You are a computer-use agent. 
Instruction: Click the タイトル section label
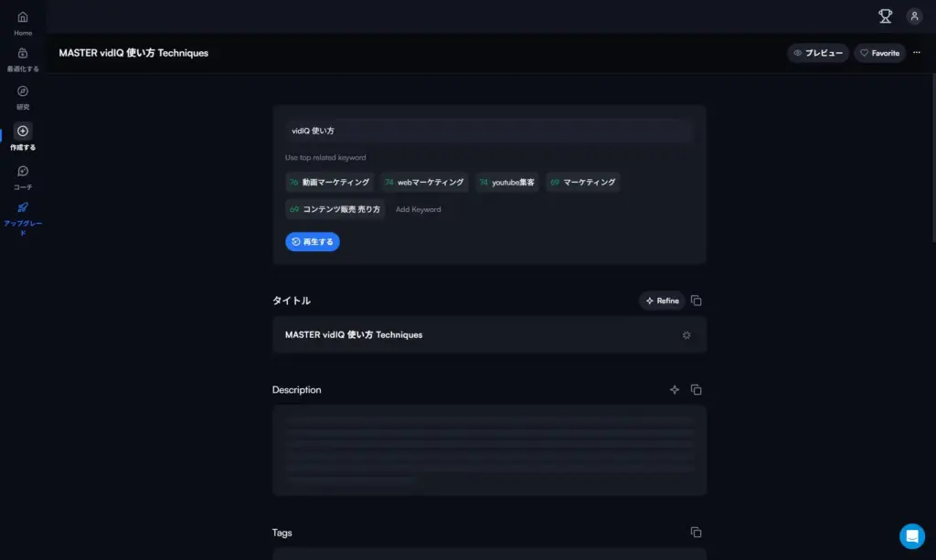coord(292,301)
